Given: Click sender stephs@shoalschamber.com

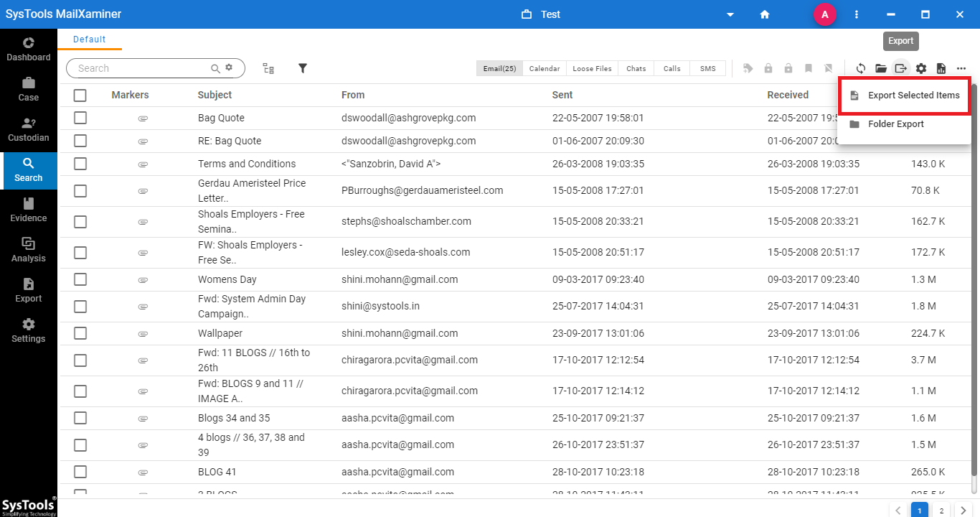Looking at the screenshot, I should (406, 221).
